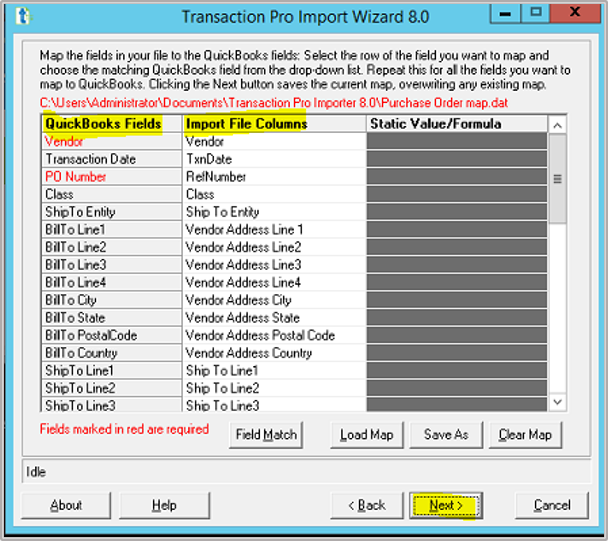Select the BillTo Line1 field
This screenshot has height=542, width=608.
pos(111,230)
